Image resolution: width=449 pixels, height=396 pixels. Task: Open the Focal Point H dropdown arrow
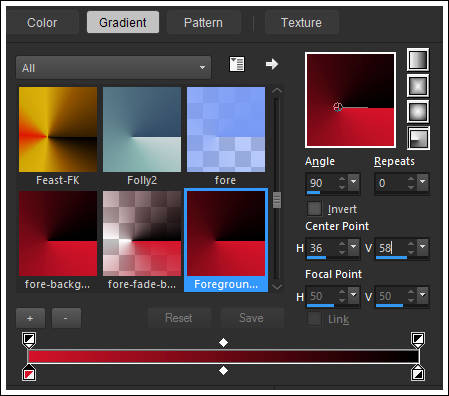tap(354, 295)
